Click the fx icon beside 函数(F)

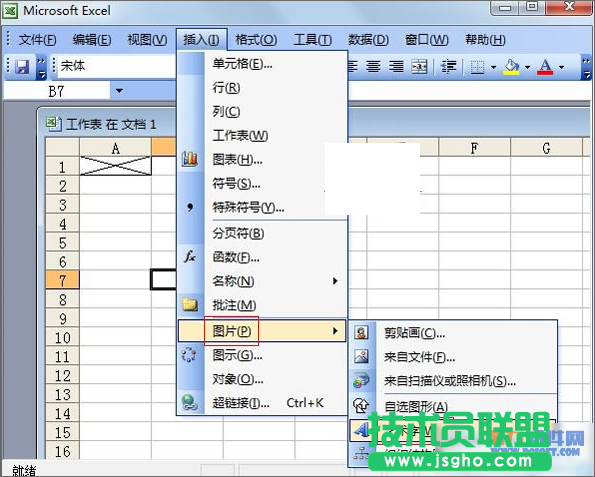click(190, 257)
